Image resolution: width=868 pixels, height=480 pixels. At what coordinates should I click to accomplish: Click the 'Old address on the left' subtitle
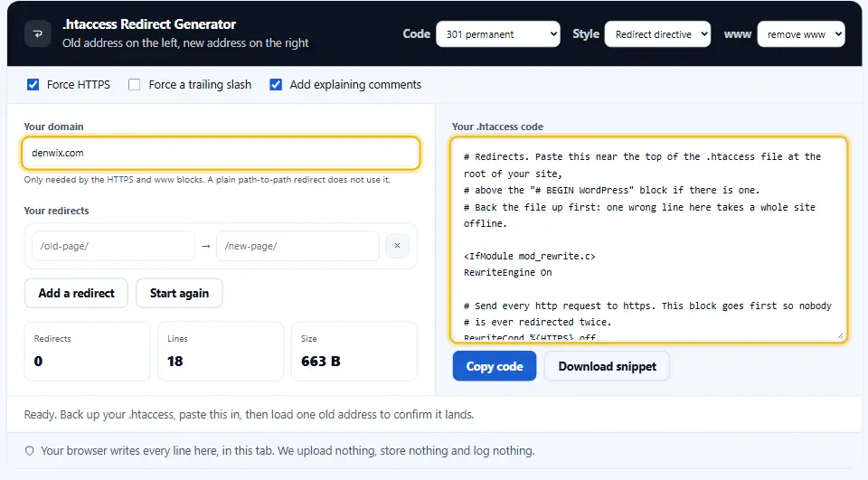click(185, 43)
